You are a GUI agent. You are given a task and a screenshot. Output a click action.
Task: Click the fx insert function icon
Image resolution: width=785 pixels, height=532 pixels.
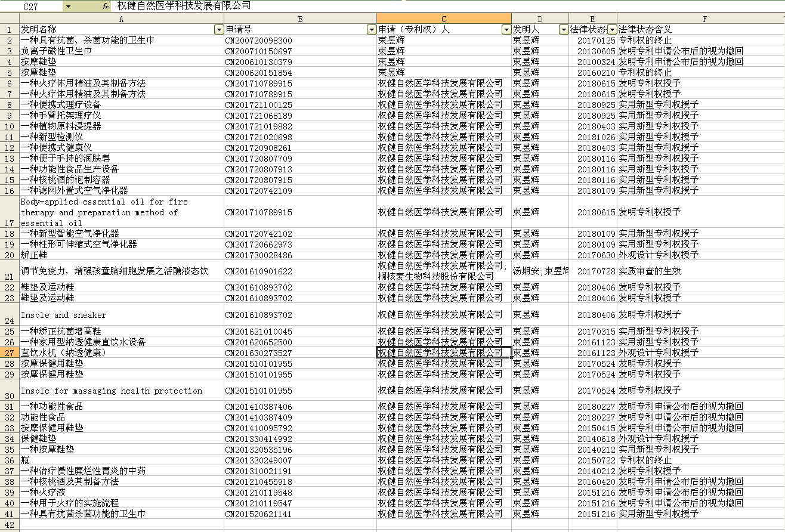click(106, 6)
